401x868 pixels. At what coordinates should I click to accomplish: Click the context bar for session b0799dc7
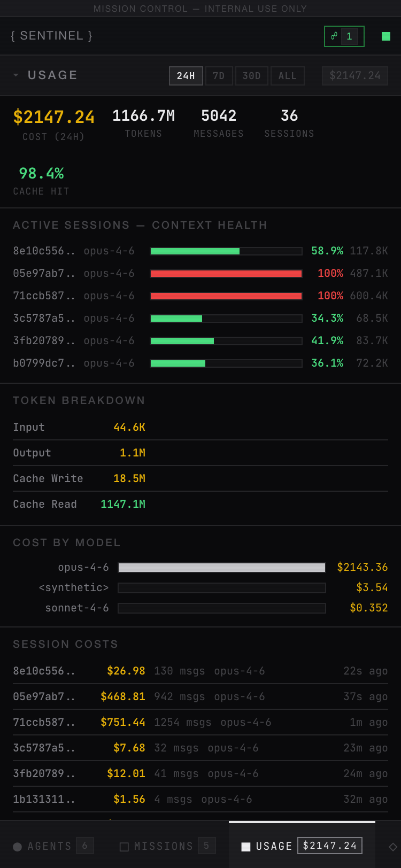click(x=226, y=363)
